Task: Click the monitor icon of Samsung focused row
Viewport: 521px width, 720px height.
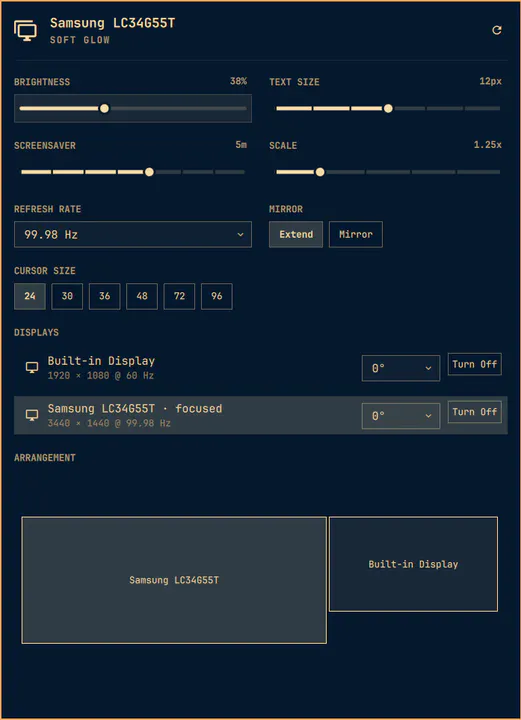Action: tap(32, 416)
